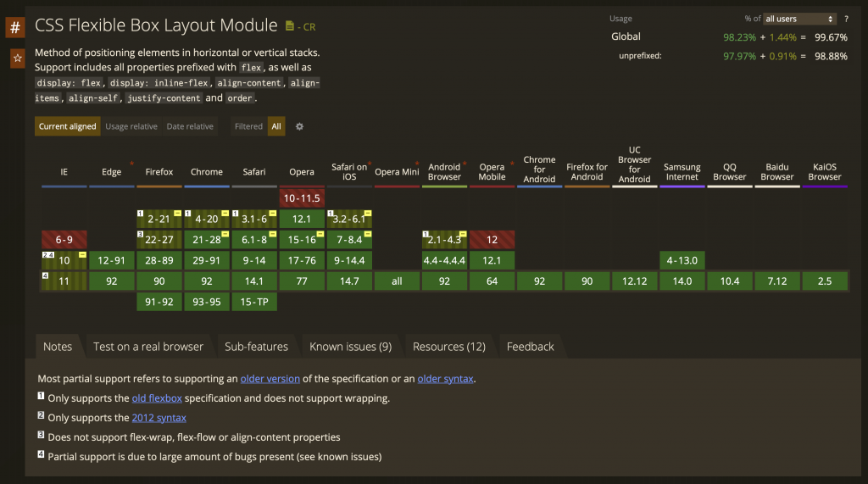Select the Firefox 22-27 cell
Screen dimensions: 868x484
pyautogui.click(x=159, y=240)
